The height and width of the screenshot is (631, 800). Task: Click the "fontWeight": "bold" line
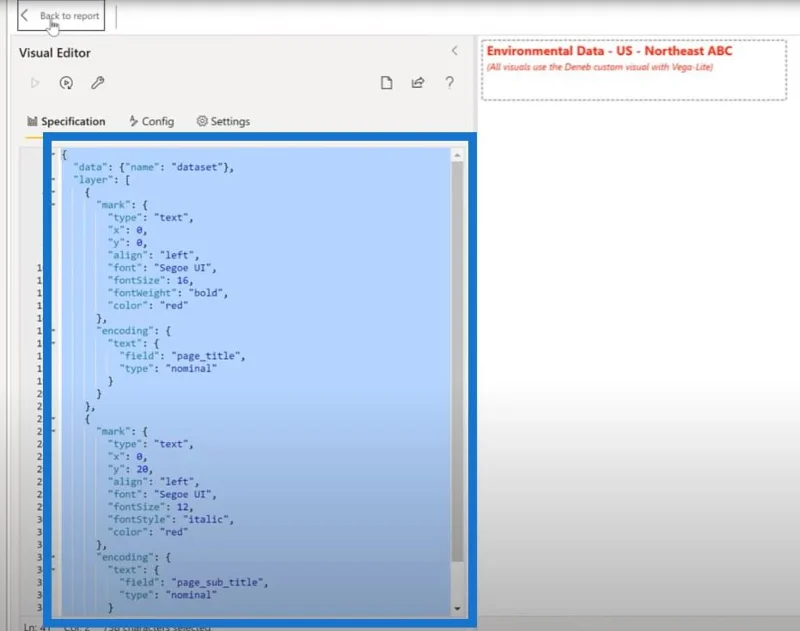168,293
